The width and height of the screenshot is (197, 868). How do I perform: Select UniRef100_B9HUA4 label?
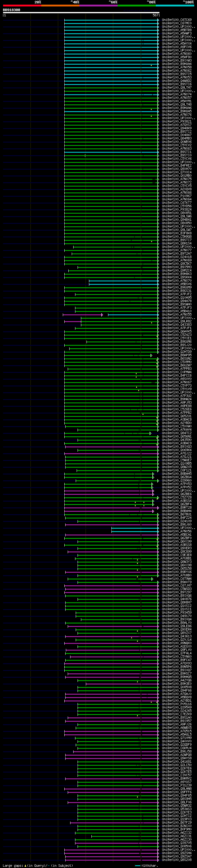tap(177, 64)
